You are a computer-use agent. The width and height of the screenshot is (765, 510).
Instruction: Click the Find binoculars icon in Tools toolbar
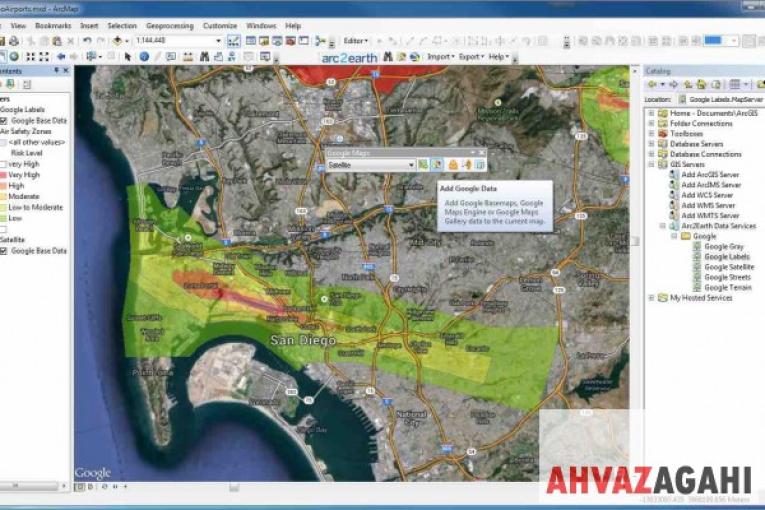(204, 57)
